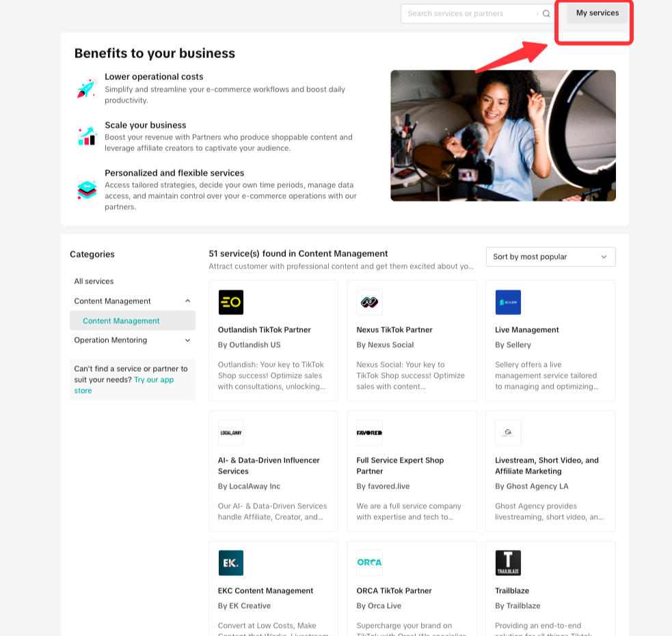
Task: Click the Favored logo icon
Action: (x=369, y=432)
